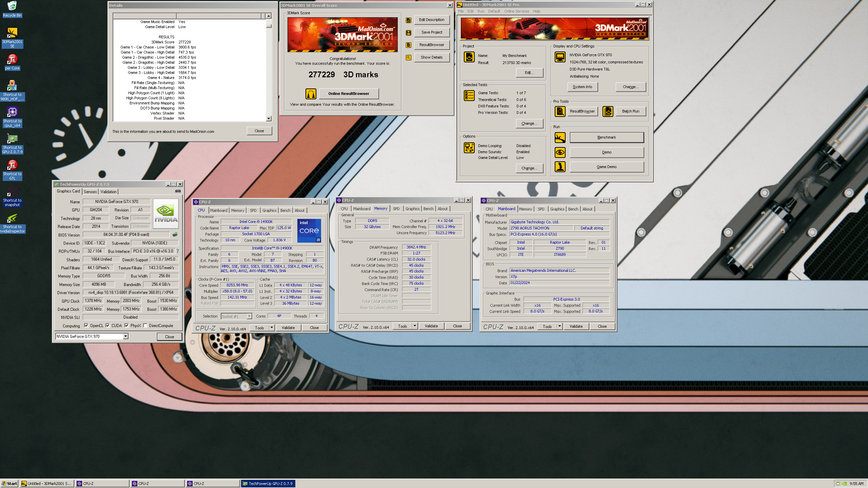Viewport: 868px width, 488px height.
Task: Switch to the Sensors tab in GPU-Z
Action: (x=90, y=192)
